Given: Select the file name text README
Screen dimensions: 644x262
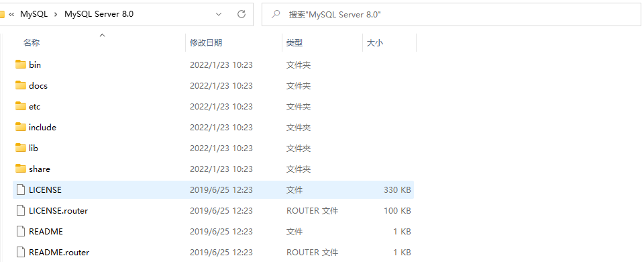Looking at the screenshot, I should click(x=46, y=232).
